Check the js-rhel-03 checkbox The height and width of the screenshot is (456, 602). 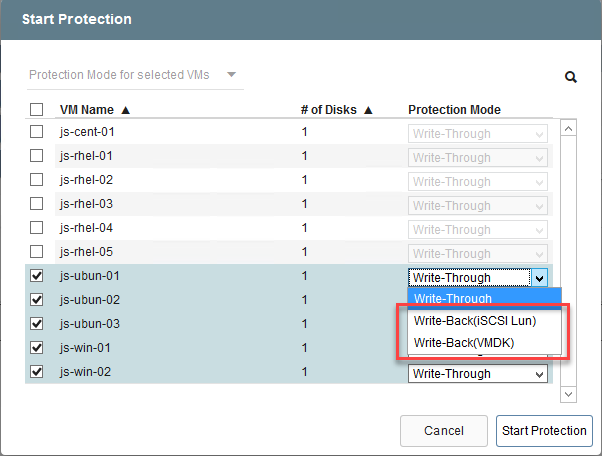point(37,204)
